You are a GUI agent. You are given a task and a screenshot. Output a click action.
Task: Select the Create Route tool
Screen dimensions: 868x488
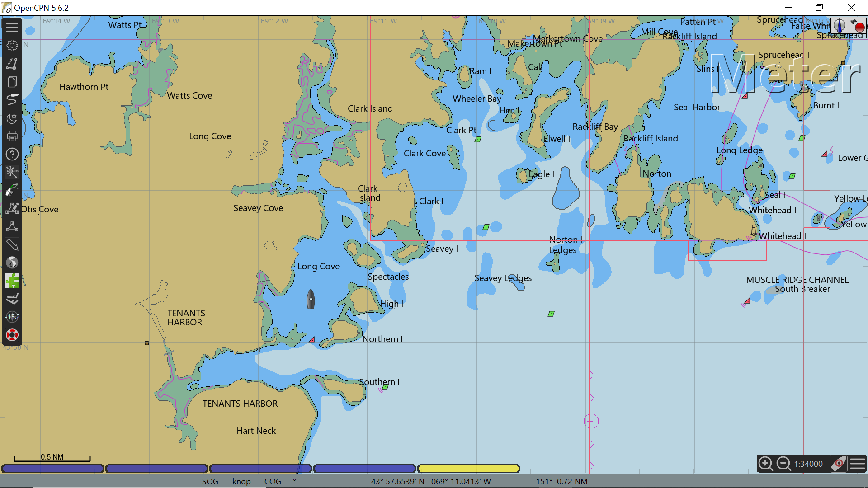tap(12, 64)
